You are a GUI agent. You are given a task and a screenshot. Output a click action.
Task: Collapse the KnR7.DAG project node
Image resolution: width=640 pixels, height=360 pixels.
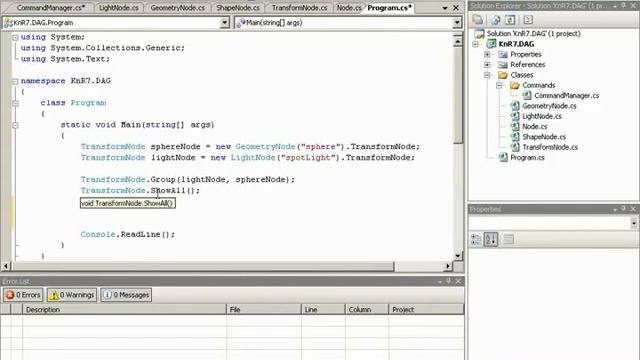[476, 44]
